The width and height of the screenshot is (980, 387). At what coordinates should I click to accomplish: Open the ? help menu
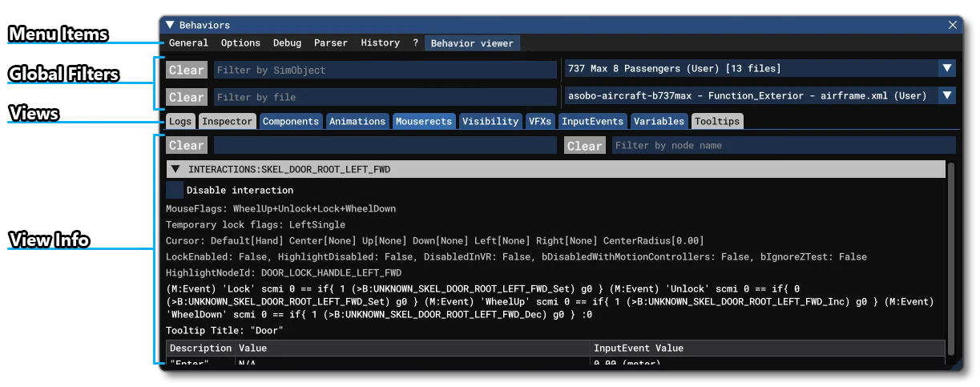tap(415, 43)
